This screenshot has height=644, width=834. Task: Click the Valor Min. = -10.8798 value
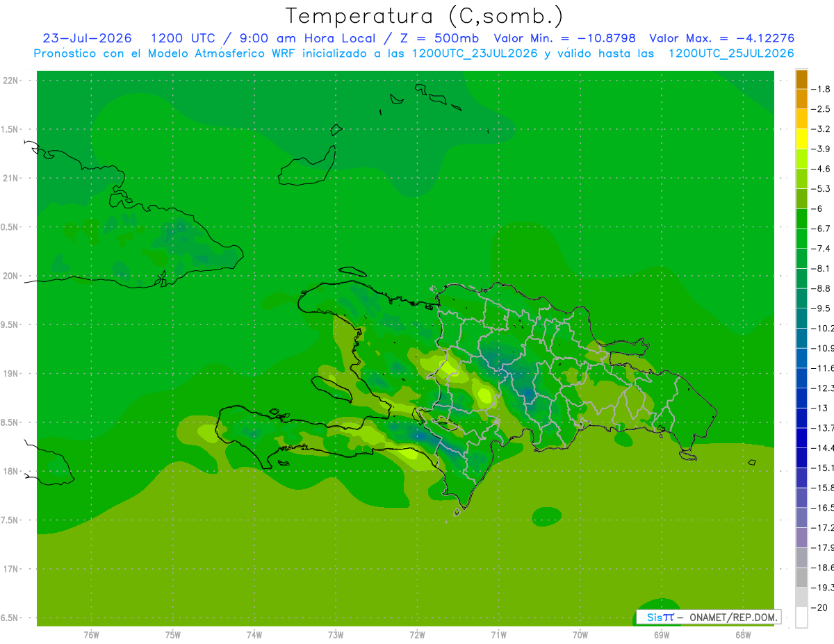click(x=564, y=38)
